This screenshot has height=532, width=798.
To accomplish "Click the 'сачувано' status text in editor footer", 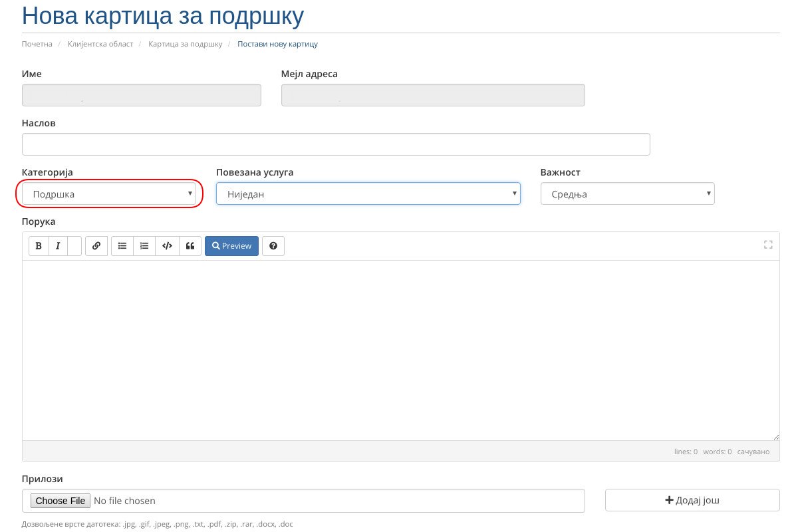I will point(753,452).
